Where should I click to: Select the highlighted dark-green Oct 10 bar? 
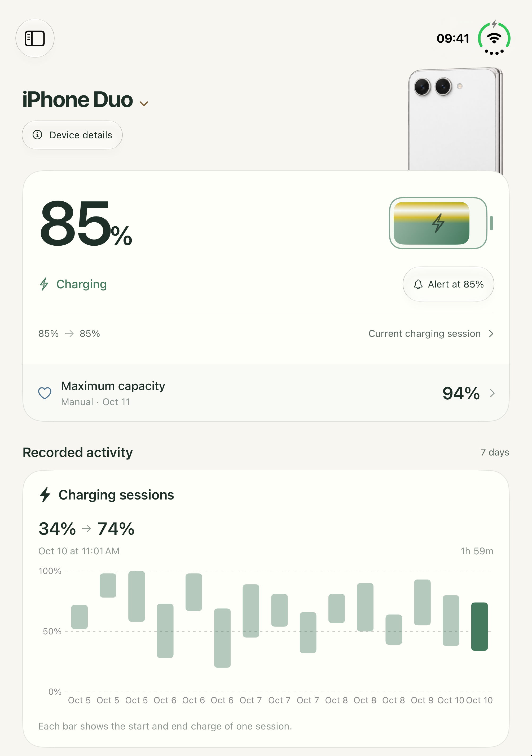479,627
